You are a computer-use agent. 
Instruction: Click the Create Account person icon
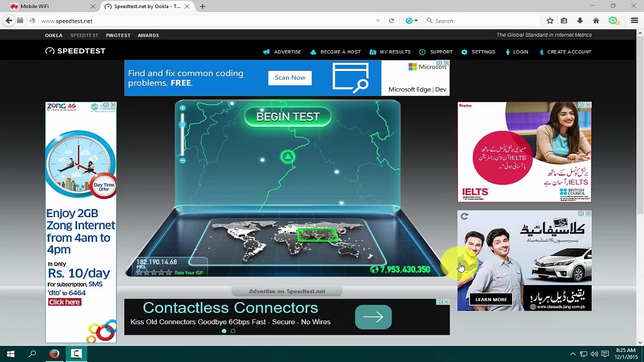[541, 52]
